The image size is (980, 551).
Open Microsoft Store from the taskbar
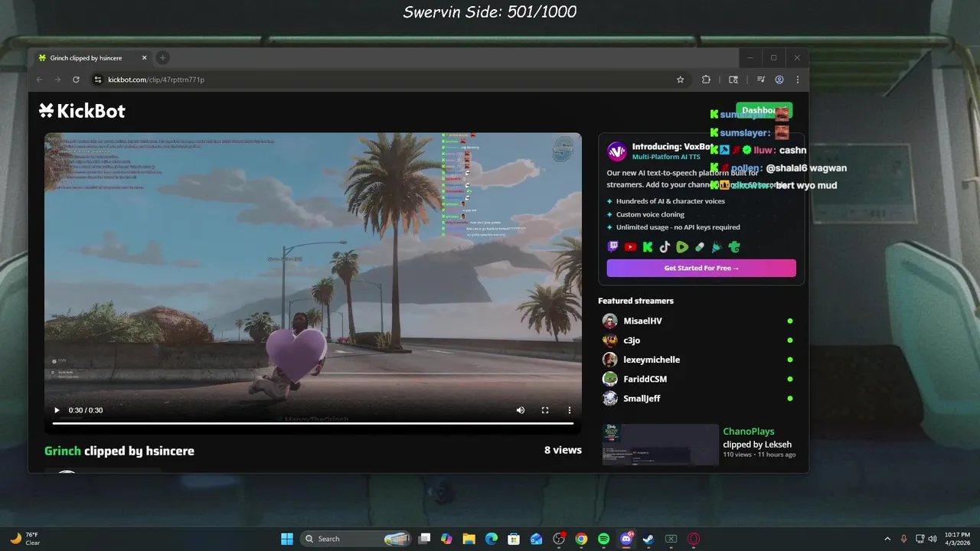(514, 539)
